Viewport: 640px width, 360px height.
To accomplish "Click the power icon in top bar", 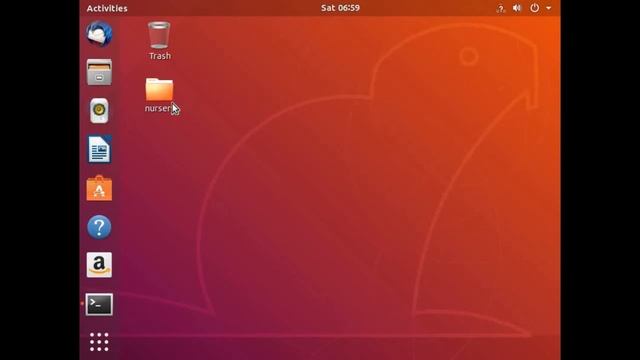I will click(x=534, y=8).
